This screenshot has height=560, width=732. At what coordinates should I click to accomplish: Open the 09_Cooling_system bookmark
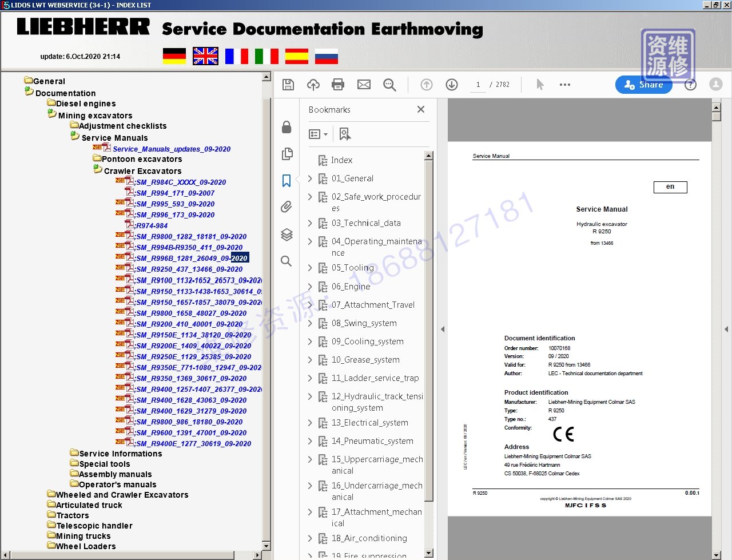click(368, 341)
